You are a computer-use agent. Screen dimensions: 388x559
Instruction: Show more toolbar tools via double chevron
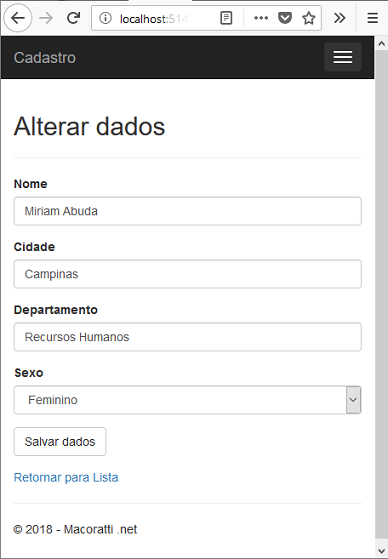click(x=340, y=18)
